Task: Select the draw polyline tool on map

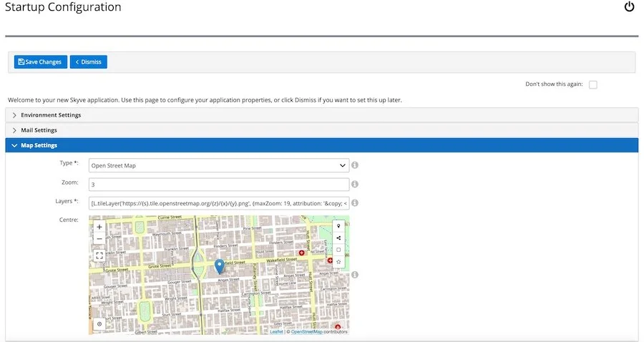Action: [338, 238]
